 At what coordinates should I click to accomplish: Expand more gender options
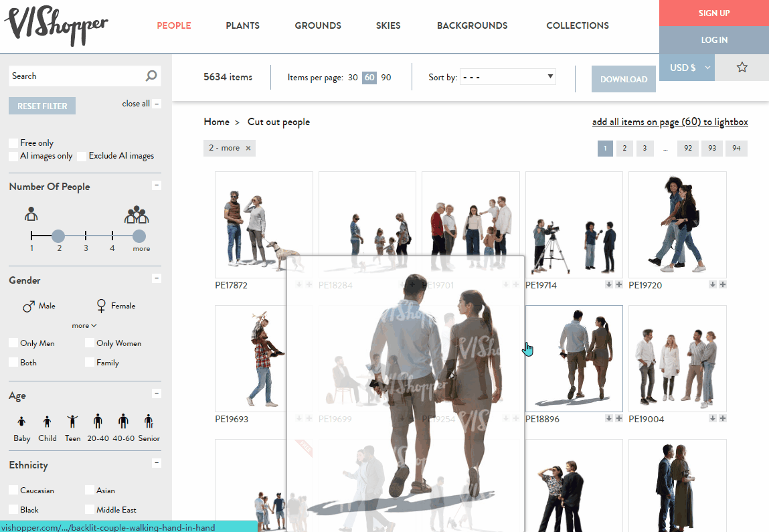tap(84, 326)
